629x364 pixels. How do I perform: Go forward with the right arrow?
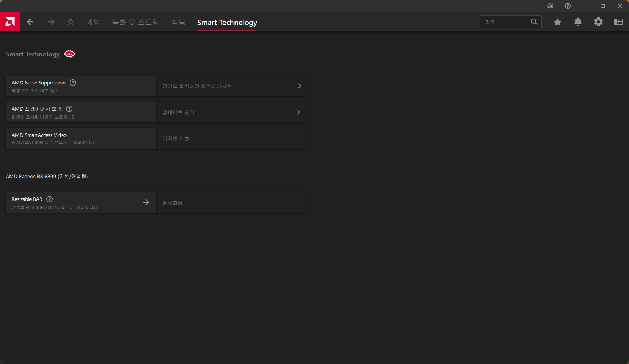coord(51,22)
